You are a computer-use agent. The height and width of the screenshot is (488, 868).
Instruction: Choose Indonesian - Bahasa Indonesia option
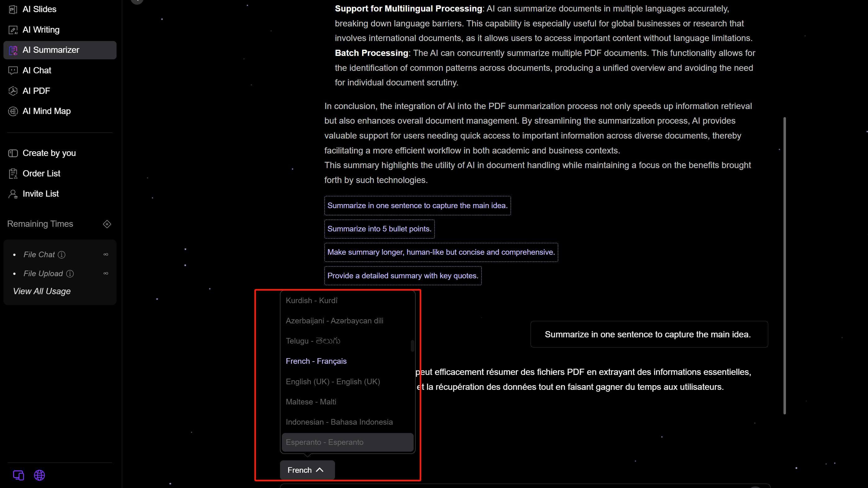(x=347, y=422)
